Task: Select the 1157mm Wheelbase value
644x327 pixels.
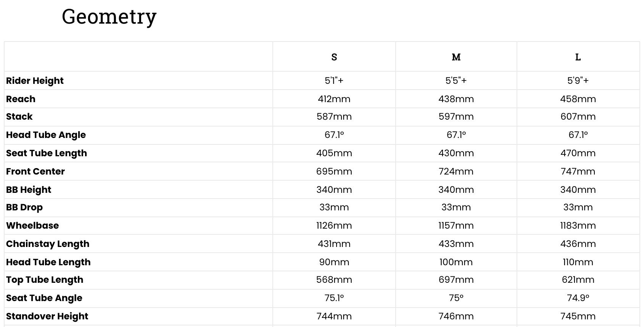Action: tap(456, 226)
